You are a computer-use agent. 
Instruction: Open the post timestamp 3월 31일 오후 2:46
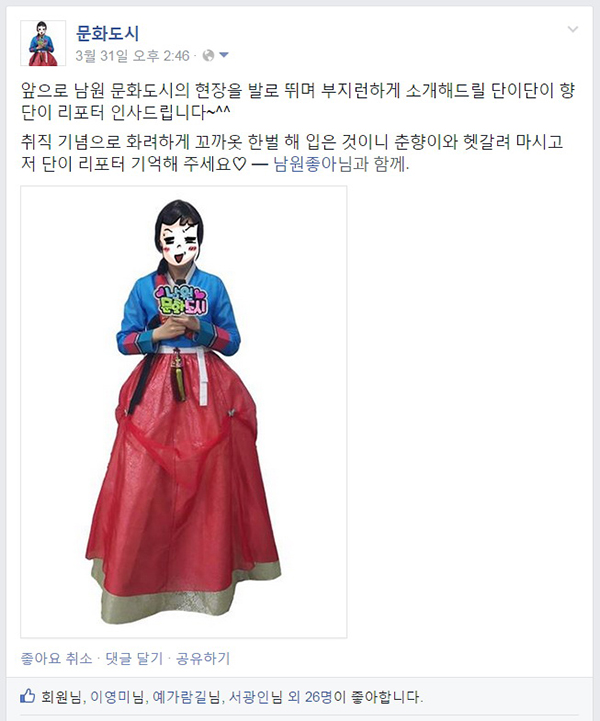click(x=132, y=56)
